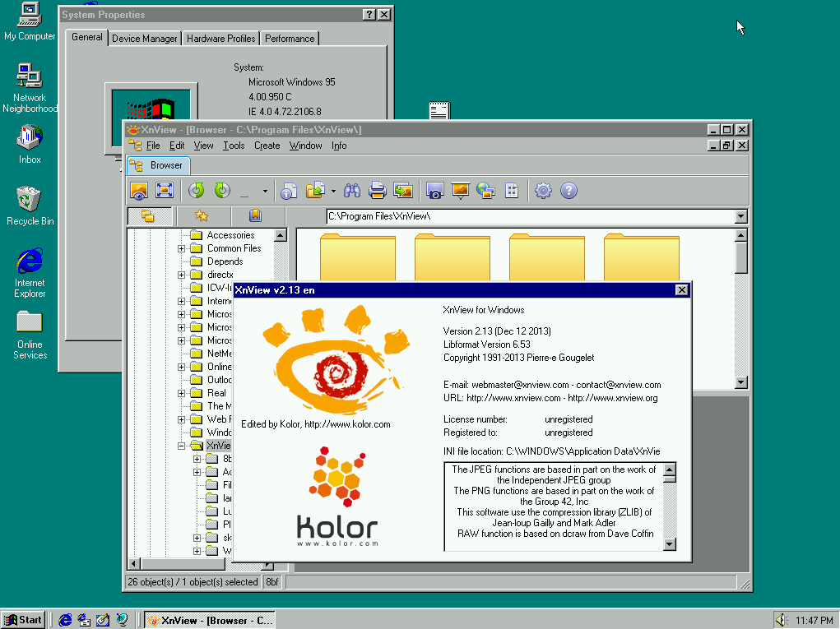840x629 pixels.
Task: Close the XnView v2.13 about dialog
Action: 681,290
